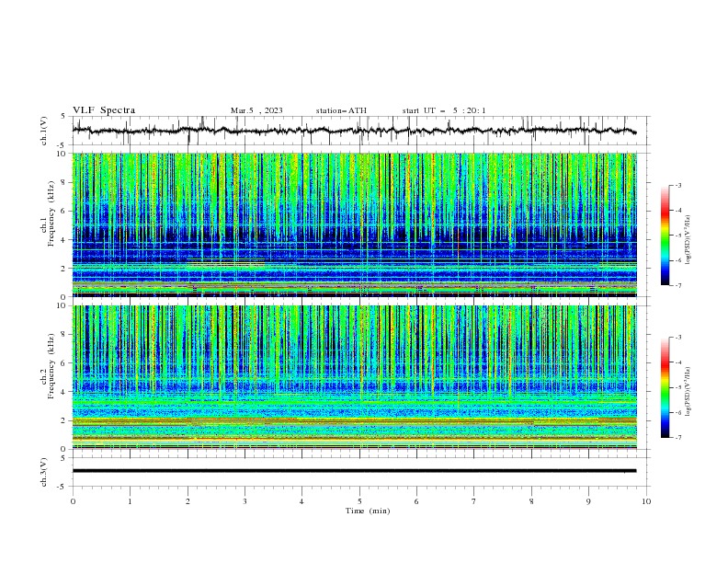Click the ch.3 flat waveform trace
The height and width of the screenshot is (563, 728).
[354, 471]
